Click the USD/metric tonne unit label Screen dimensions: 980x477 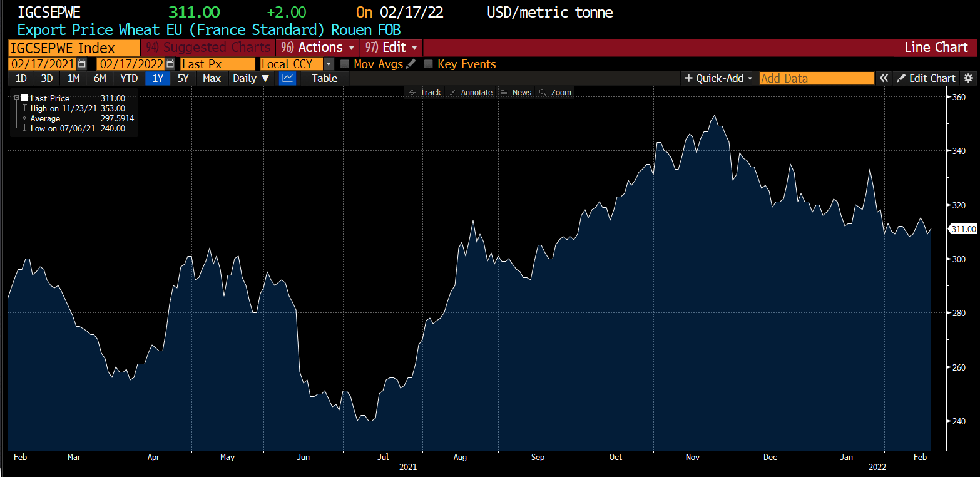point(549,12)
